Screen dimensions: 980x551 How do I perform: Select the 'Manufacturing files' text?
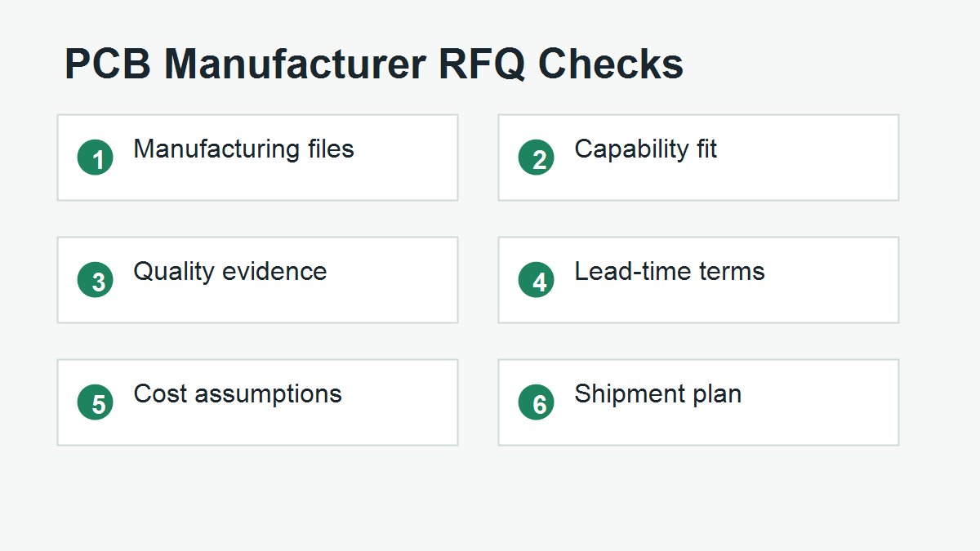[x=243, y=149]
